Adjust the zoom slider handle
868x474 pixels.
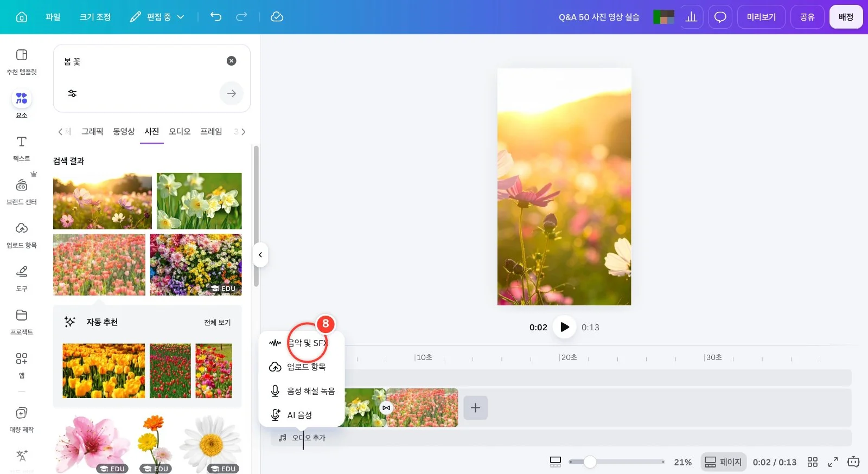(x=590, y=462)
